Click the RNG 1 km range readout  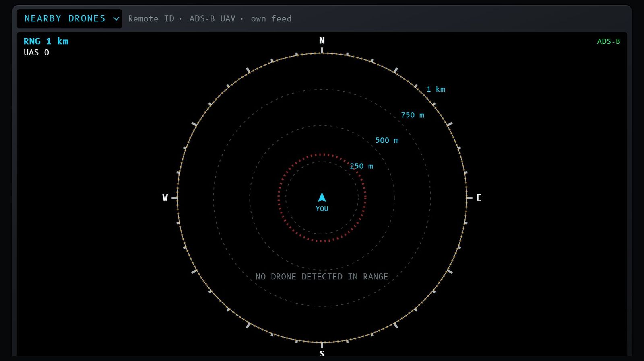pos(46,41)
